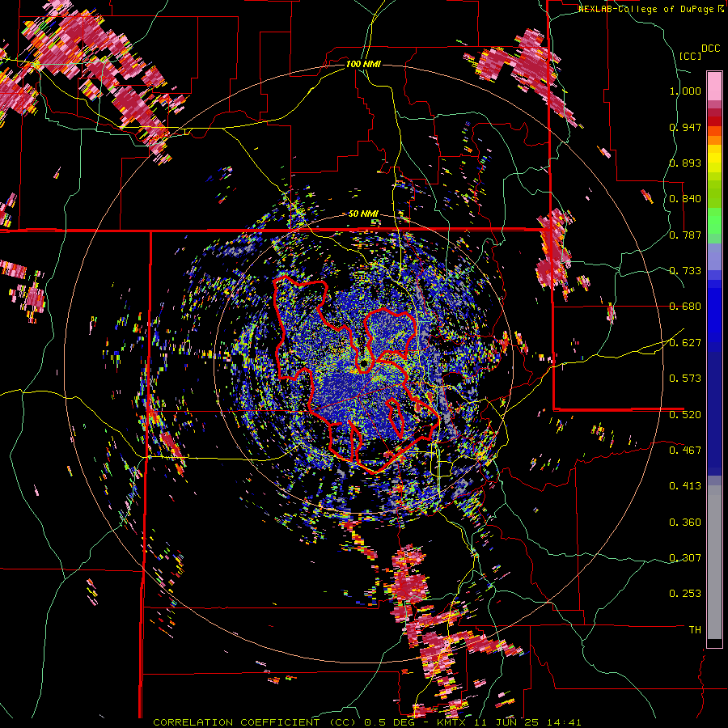Image resolution: width=728 pixels, height=728 pixels.
Task: Click the 1.000 scale value
Action: pyautogui.click(x=685, y=91)
